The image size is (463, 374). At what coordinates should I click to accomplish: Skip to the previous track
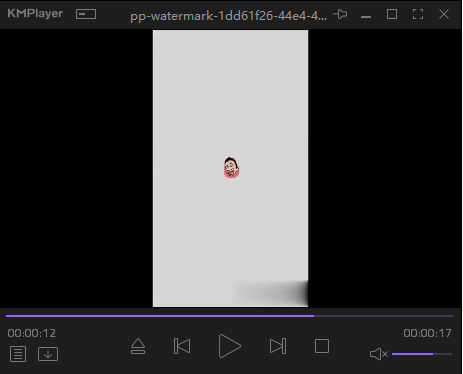point(182,346)
